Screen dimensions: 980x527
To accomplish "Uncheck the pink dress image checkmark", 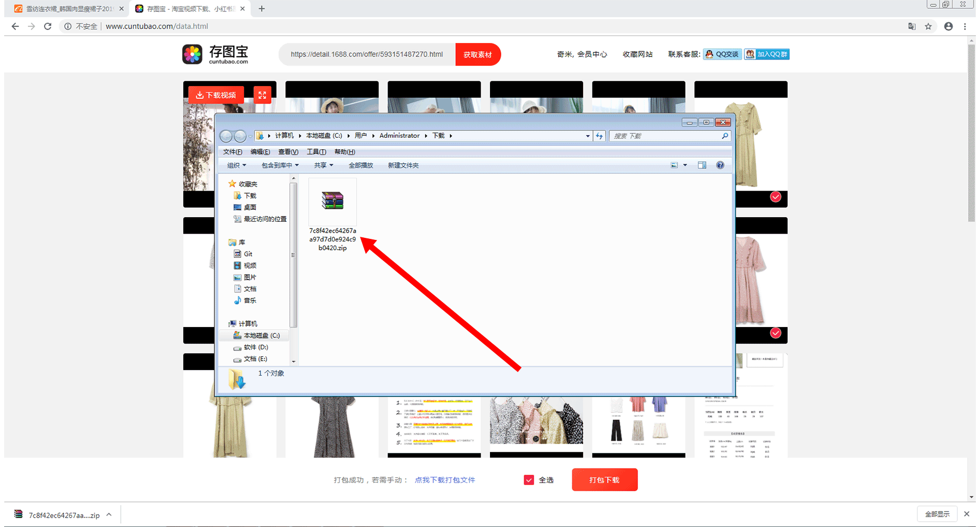I will tap(775, 333).
